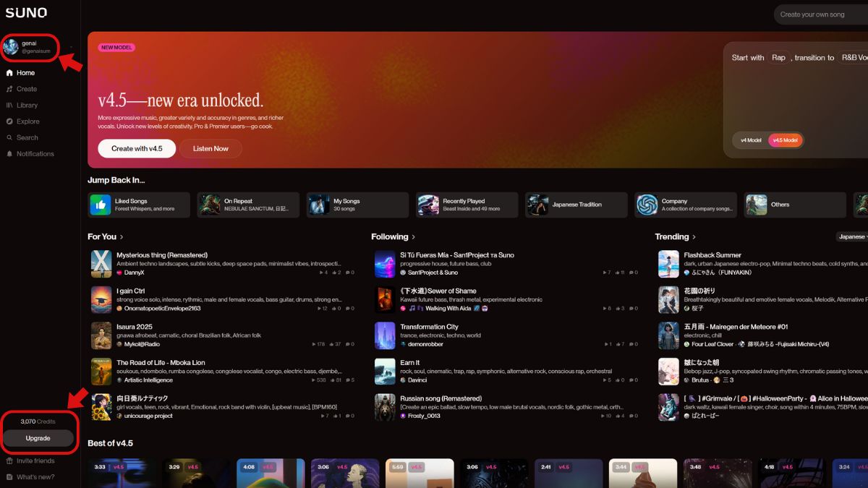Screen dimensions: 868x488
Task: Click the 3,070 Credits text
Action: click(38, 421)
